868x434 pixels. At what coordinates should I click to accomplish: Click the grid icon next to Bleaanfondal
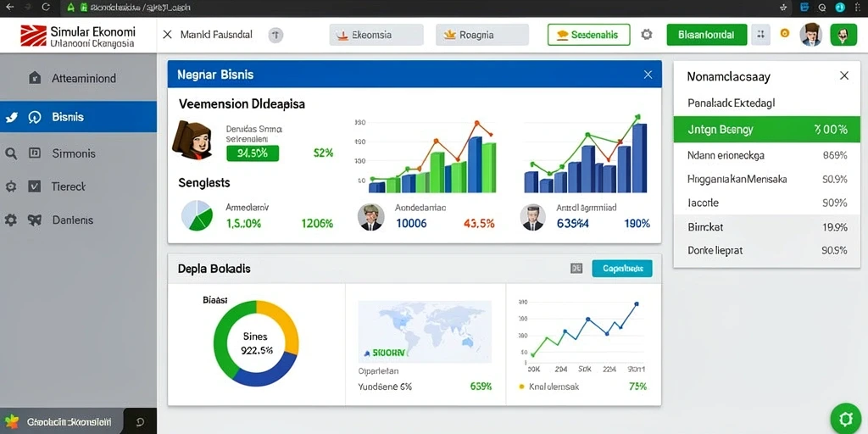click(760, 34)
